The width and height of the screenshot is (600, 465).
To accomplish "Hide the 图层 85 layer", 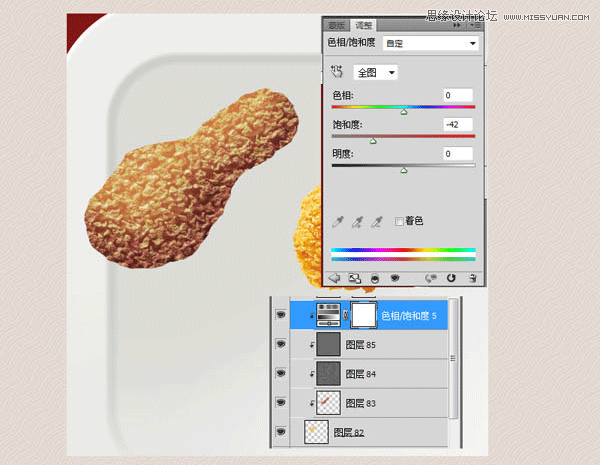I will pos(281,344).
